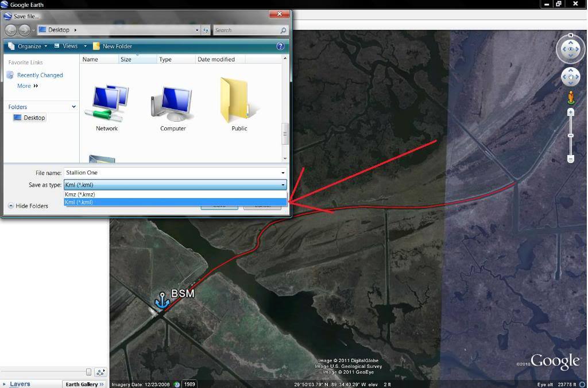Click the 1989 historical imagery year
This screenshot has width=588, height=388.
[189, 384]
